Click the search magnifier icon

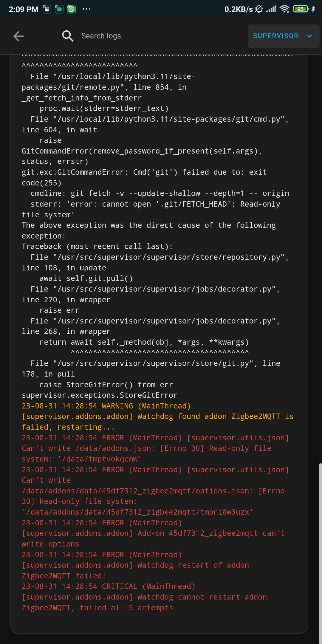tap(68, 36)
